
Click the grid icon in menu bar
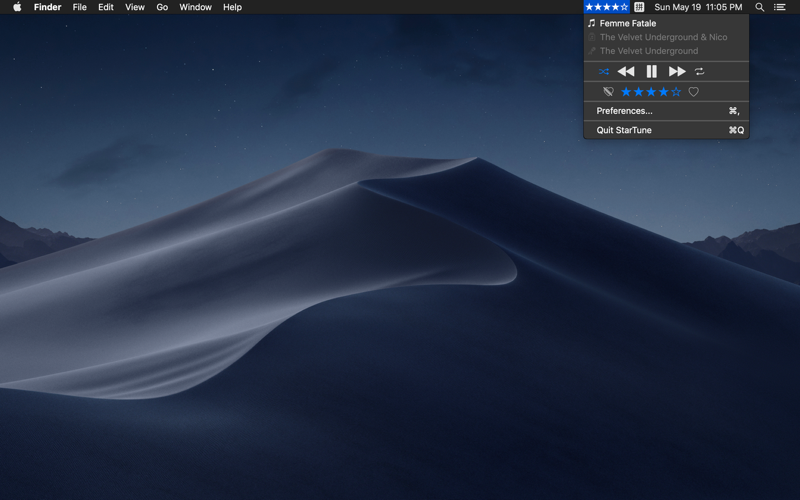pyautogui.click(x=639, y=7)
